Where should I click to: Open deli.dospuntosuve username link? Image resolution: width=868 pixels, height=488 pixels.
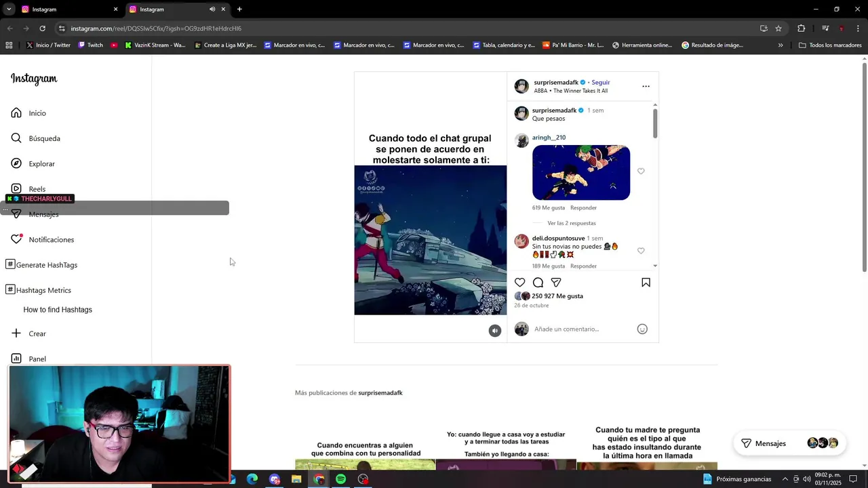click(558, 239)
